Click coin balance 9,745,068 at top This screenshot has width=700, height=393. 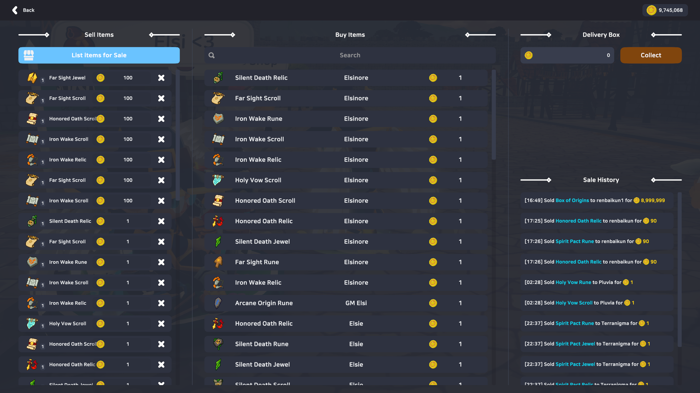pos(665,10)
